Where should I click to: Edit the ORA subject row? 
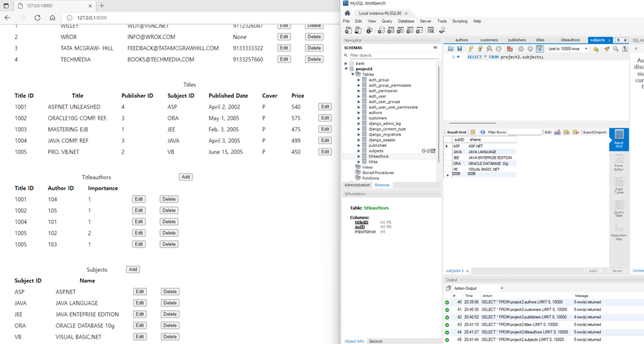[x=140, y=325]
